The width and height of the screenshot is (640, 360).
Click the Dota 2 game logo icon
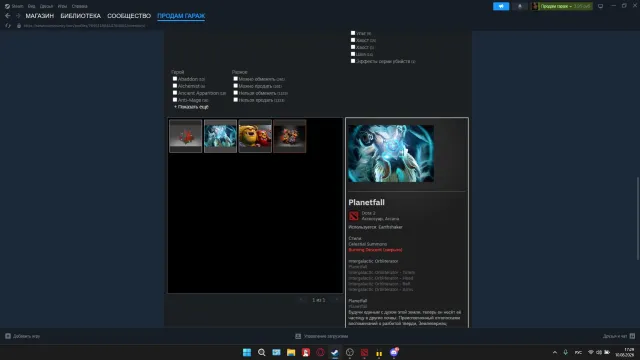353,216
